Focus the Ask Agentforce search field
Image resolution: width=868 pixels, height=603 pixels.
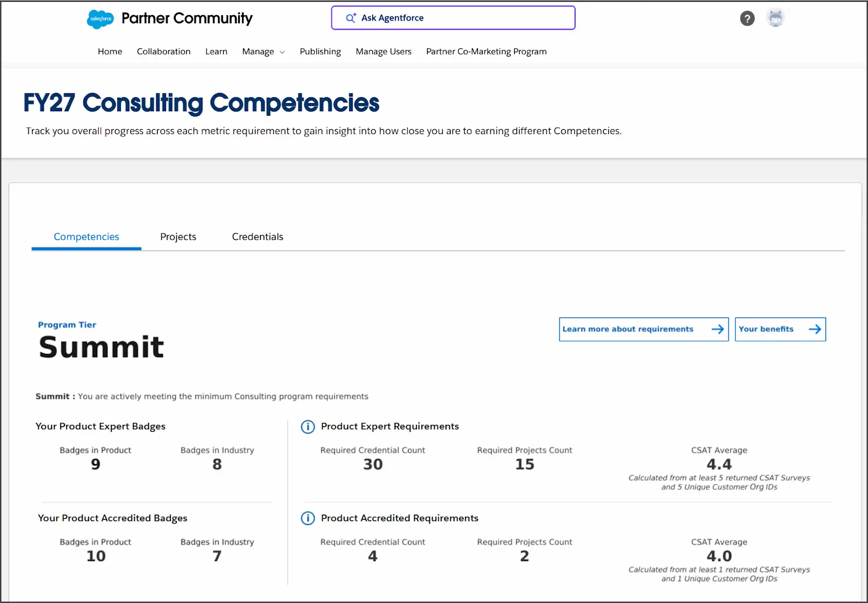[x=453, y=18]
